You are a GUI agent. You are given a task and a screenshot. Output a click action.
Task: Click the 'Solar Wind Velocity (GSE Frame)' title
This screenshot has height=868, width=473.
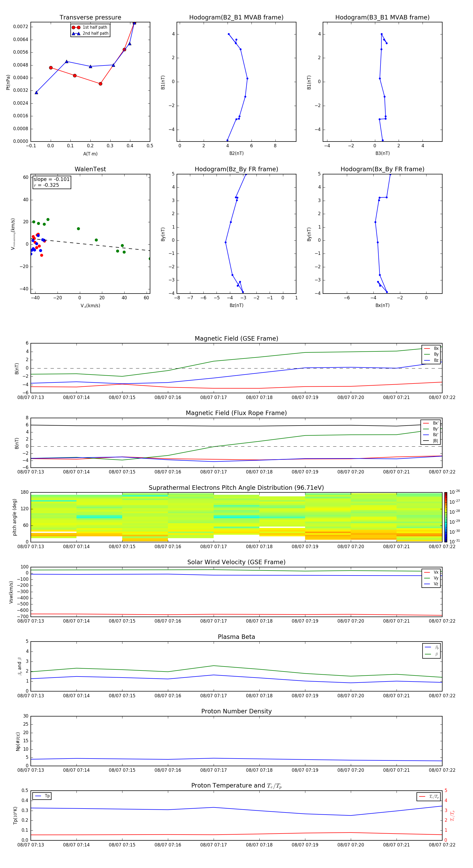click(236, 562)
